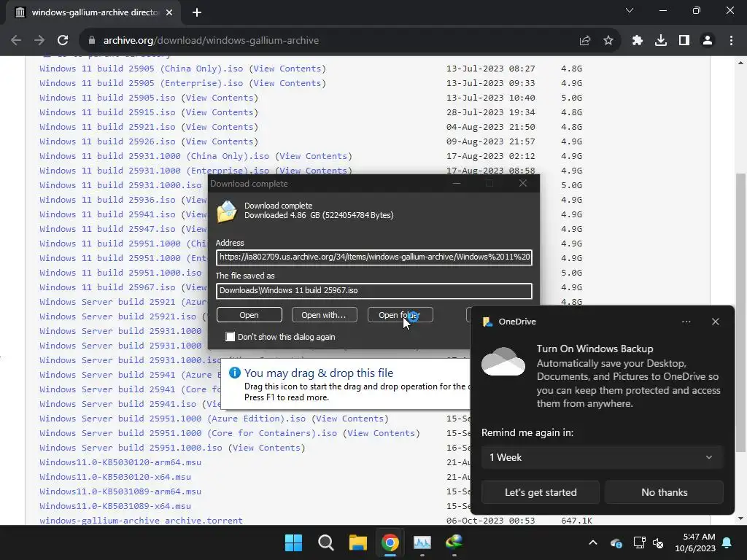Dismiss the OneDrive notification
The image size is (747, 560).
click(x=715, y=322)
